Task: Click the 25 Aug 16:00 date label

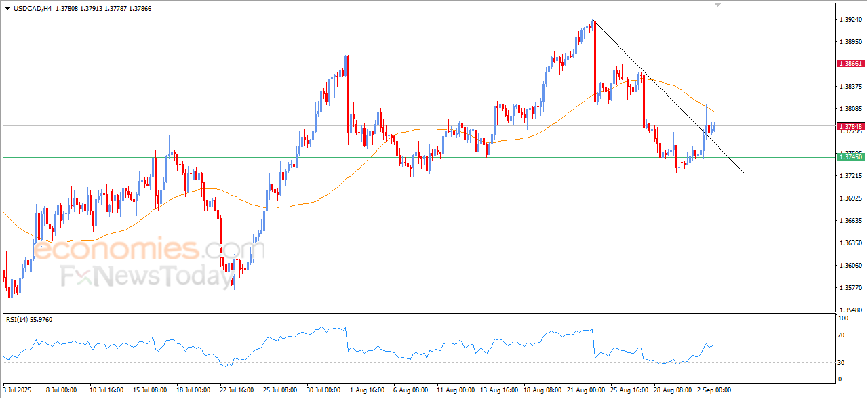Action: pyautogui.click(x=629, y=390)
